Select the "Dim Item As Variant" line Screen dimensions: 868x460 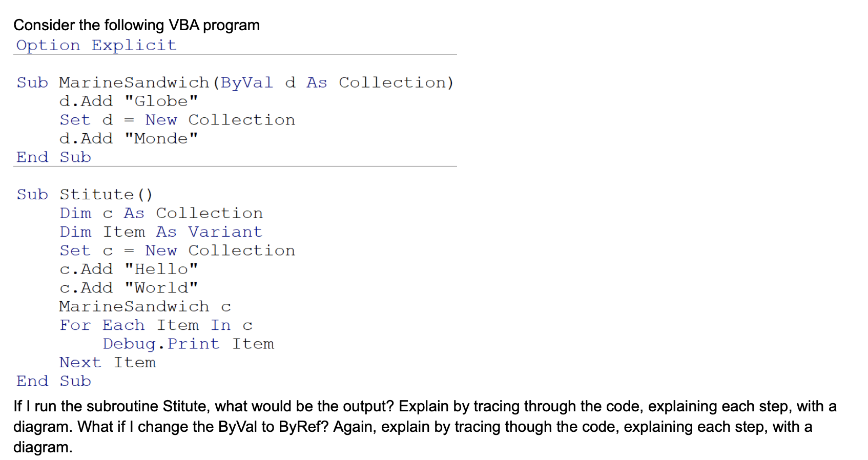click(x=161, y=232)
